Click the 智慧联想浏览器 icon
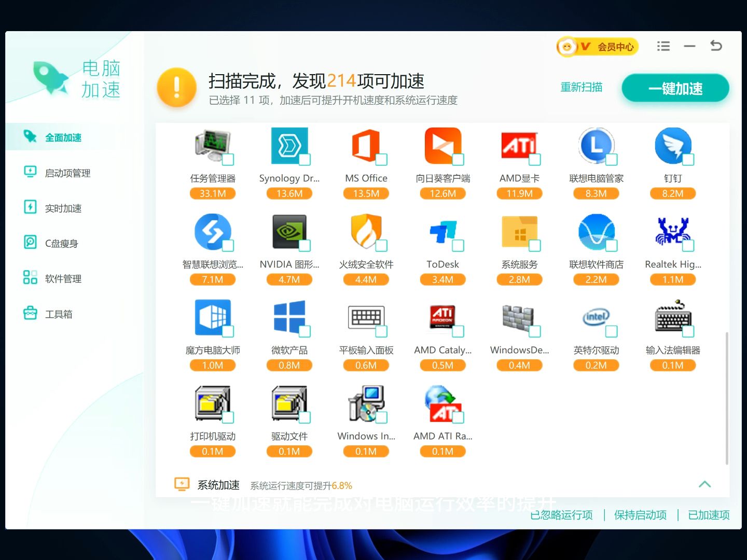This screenshot has height=560, width=747. [212, 232]
